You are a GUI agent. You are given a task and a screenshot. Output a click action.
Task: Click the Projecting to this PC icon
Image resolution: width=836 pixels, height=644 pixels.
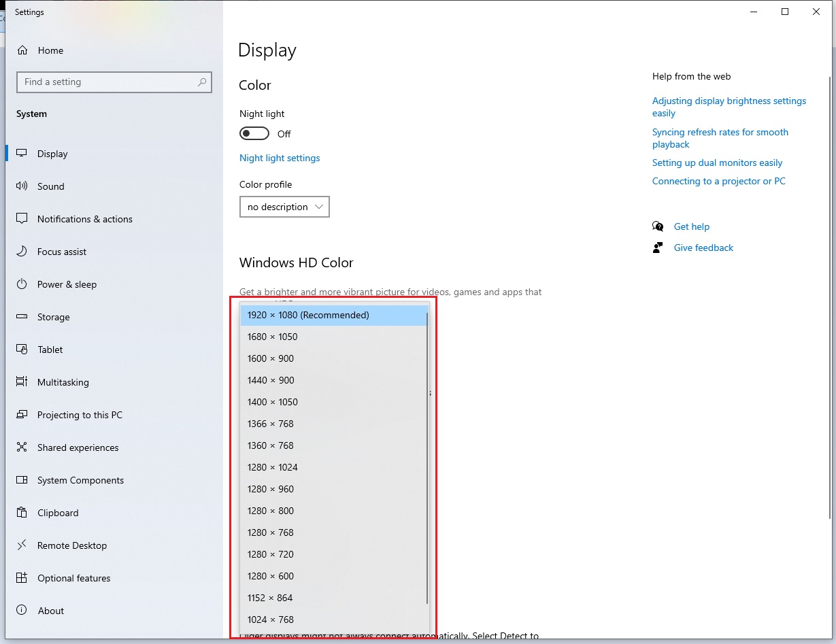point(22,415)
